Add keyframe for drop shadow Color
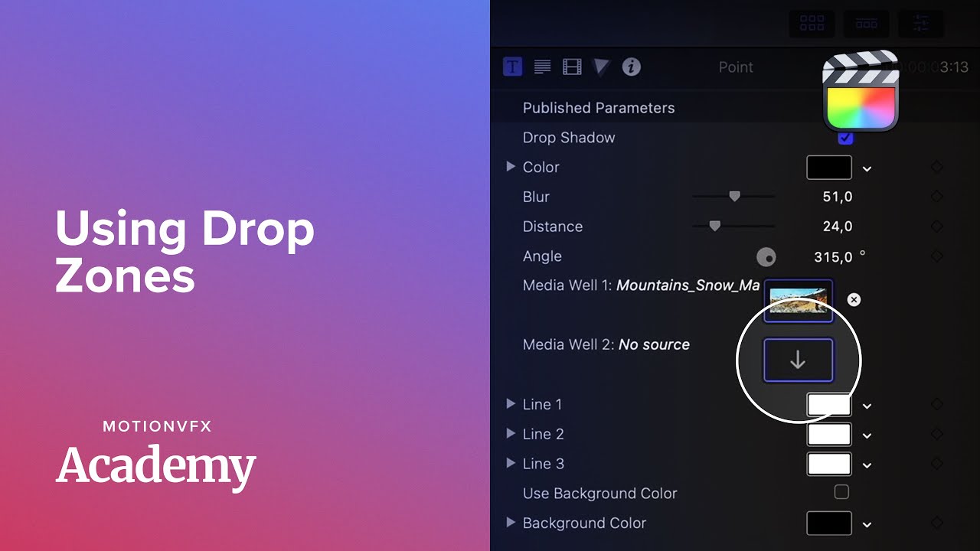The height and width of the screenshot is (551, 980). pos(936,167)
